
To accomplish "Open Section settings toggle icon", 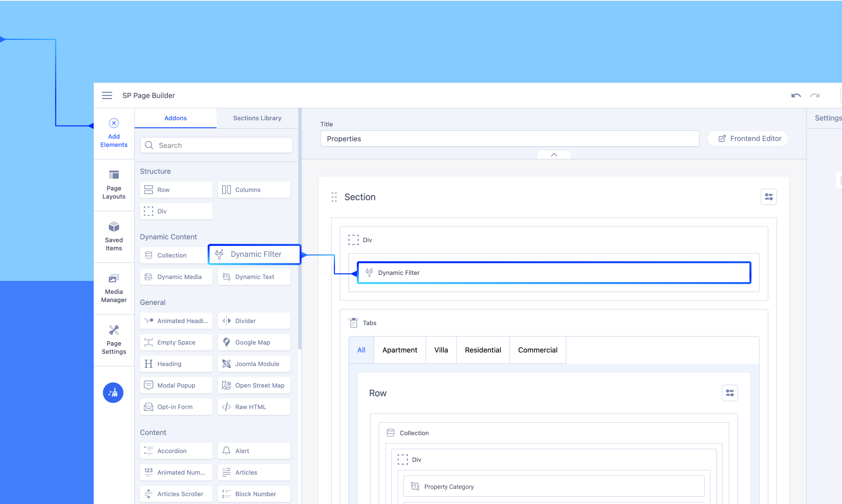I will pos(768,197).
